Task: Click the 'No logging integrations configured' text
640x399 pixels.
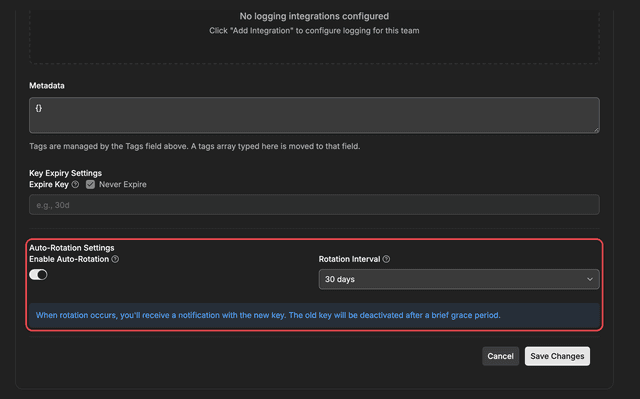Action: click(314, 16)
